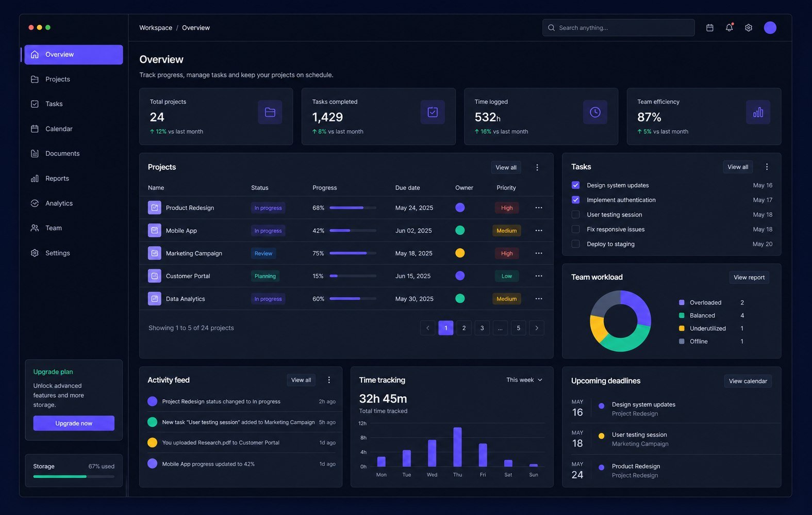Click the Total projects folder icon
The image size is (812, 515).
(270, 112)
